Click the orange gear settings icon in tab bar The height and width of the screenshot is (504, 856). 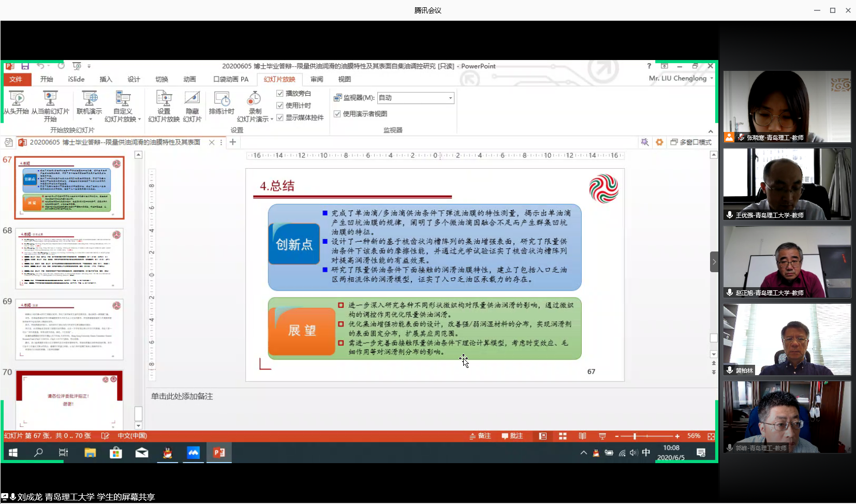pyautogui.click(x=659, y=142)
